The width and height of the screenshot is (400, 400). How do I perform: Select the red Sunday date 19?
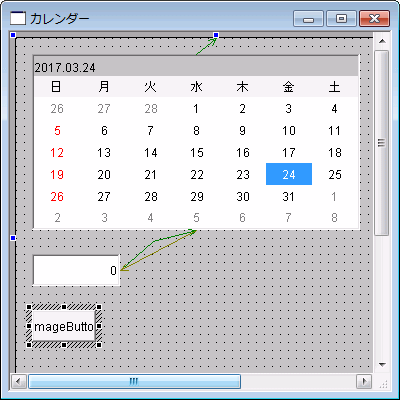coord(57,174)
